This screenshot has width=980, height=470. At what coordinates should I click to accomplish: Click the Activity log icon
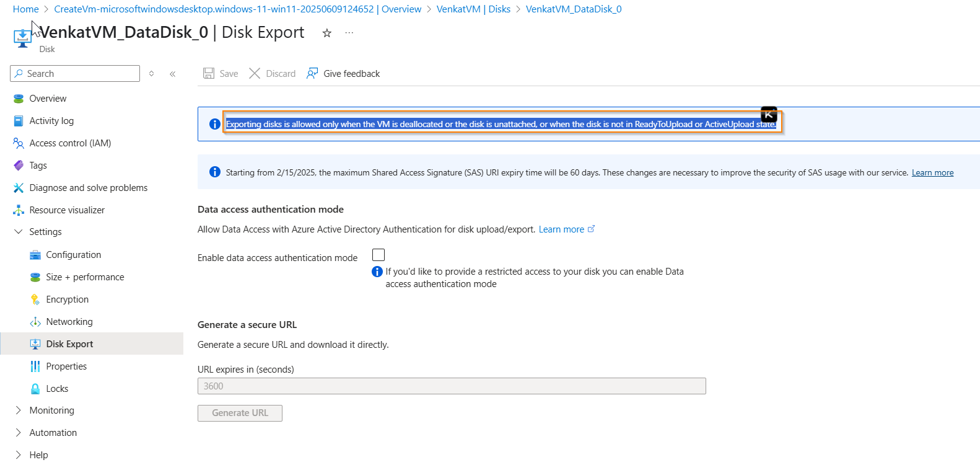tap(19, 121)
